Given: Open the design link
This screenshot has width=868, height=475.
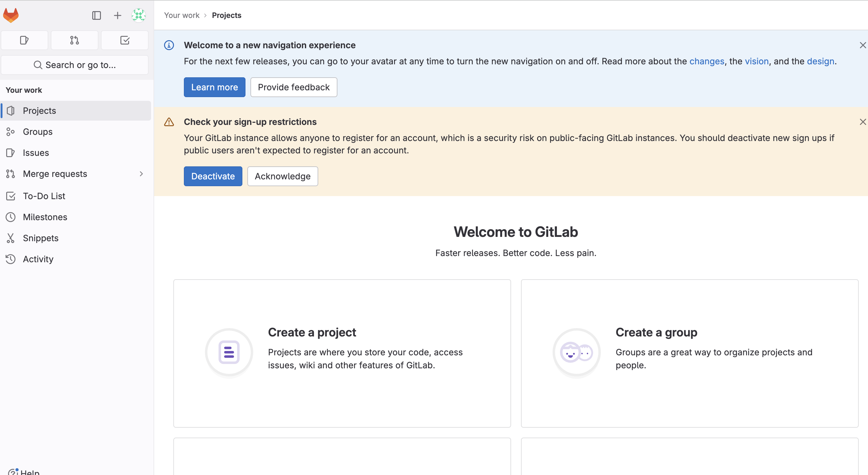Looking at the screenshot, I should [821, 61].
